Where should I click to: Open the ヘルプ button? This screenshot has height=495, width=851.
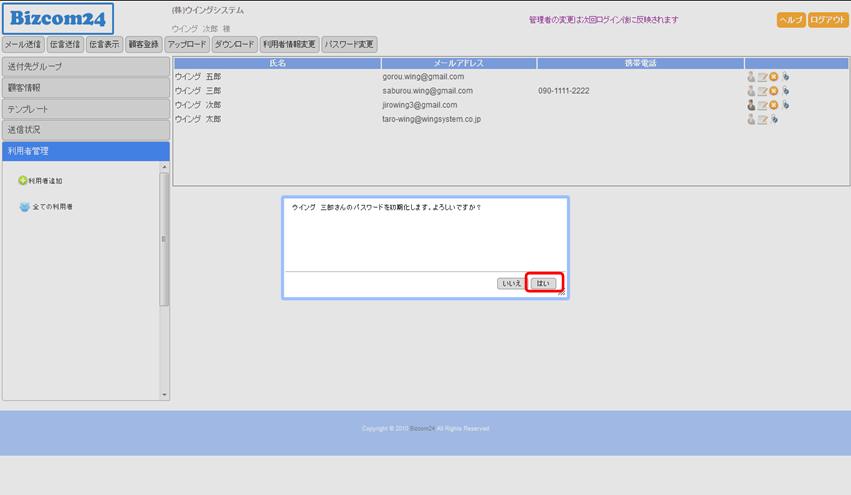[791, 20]
